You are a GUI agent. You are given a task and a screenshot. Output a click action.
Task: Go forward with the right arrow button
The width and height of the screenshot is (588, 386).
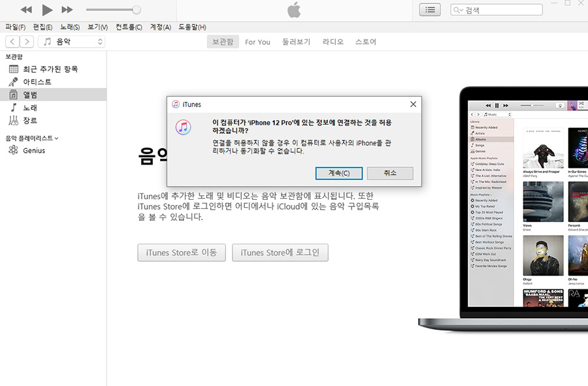coord(27,42)
